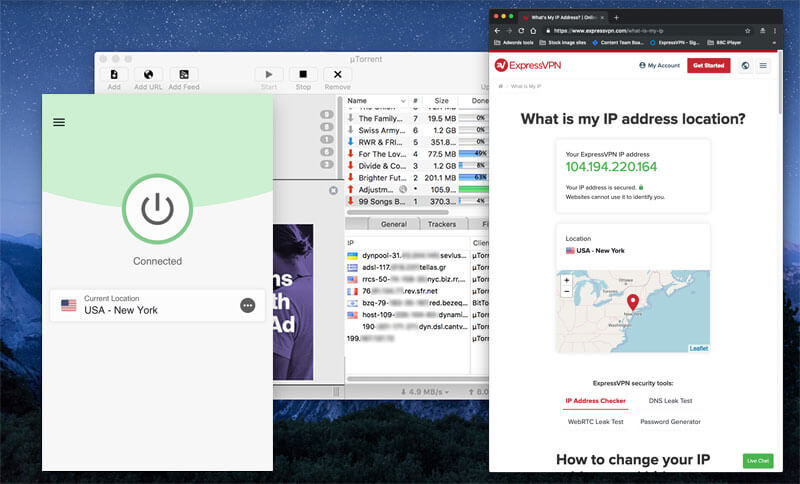This screenshot has height=484, width=800.
Task: Click Add URL icon in µTorrent
Action: (x=148, y=74)
